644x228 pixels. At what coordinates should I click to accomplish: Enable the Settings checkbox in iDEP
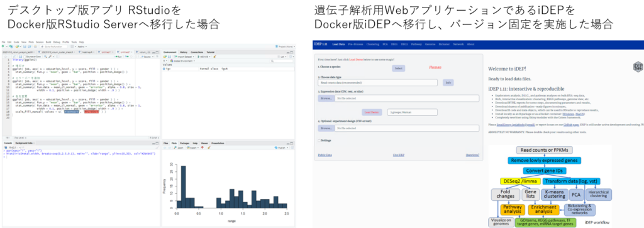tap(319, 140)
